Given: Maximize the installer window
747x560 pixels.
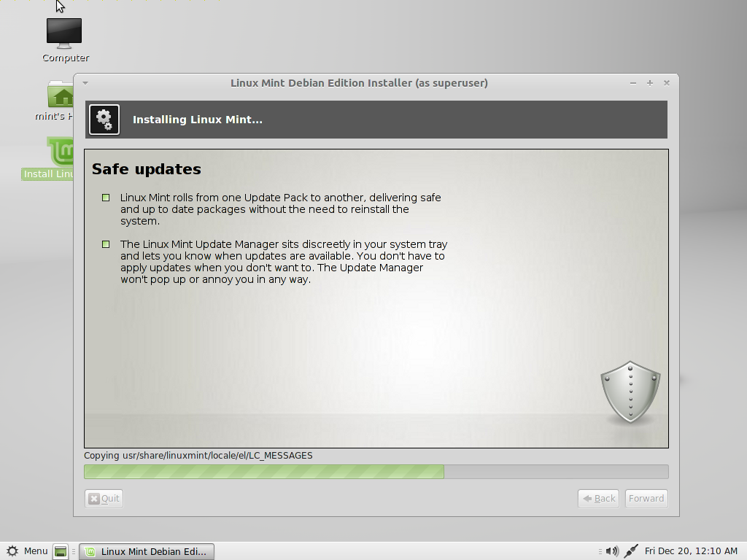Looking at the screenshot, I should [x=650, y=83].
